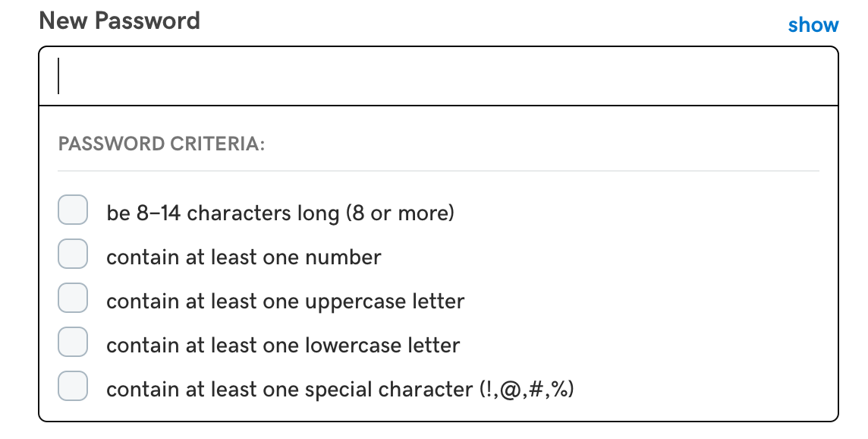Focus the New Password input field
Screen dimensions: 868x439
click(x=439, y=76)
